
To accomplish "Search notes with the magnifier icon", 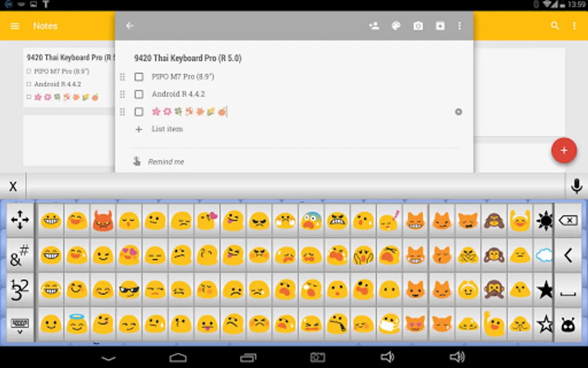I will (555, 26).
